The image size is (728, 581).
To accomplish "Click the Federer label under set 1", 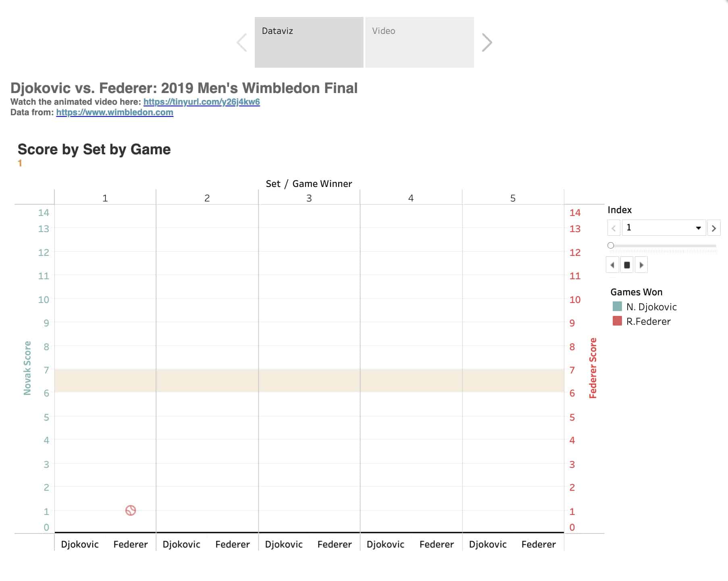I will point(131,544).
